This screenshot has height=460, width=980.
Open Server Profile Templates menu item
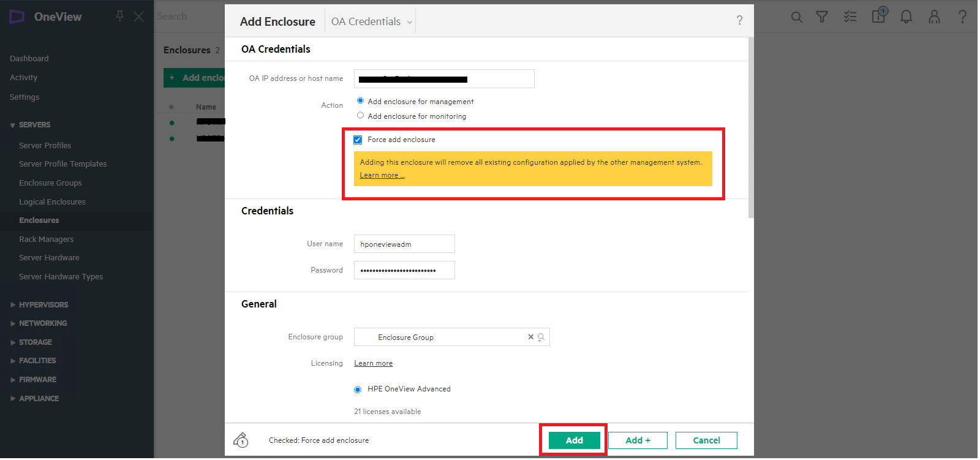[62, 164]
